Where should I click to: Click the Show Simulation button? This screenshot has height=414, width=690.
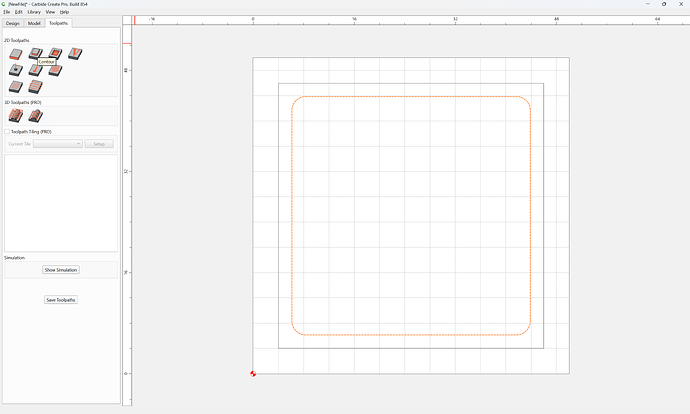[61, 270]
